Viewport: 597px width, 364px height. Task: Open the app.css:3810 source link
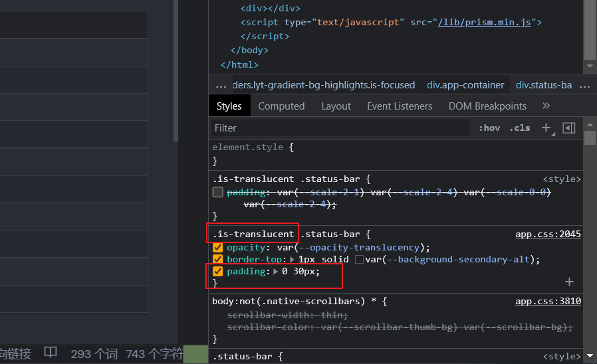tap(548, 302)
